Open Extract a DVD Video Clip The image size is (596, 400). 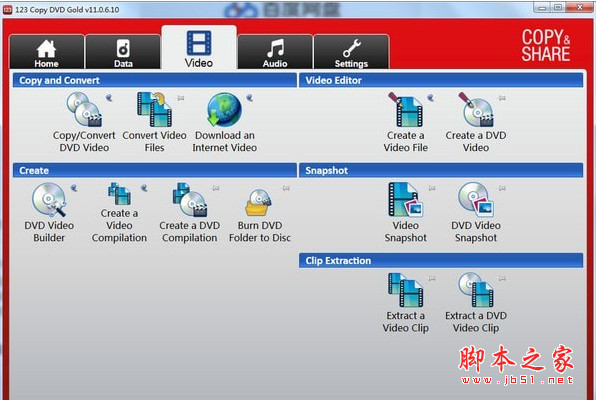pos(476,303)
